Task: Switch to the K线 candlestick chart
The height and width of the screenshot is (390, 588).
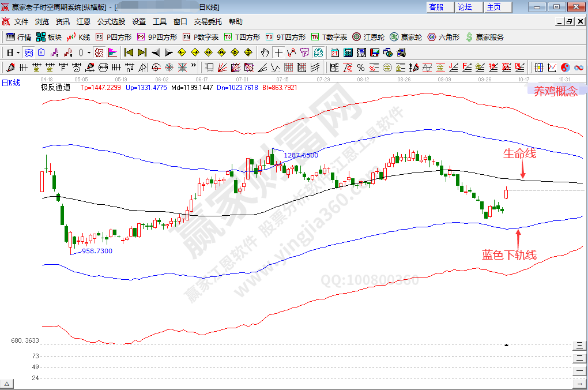Action: pos(78,37)
